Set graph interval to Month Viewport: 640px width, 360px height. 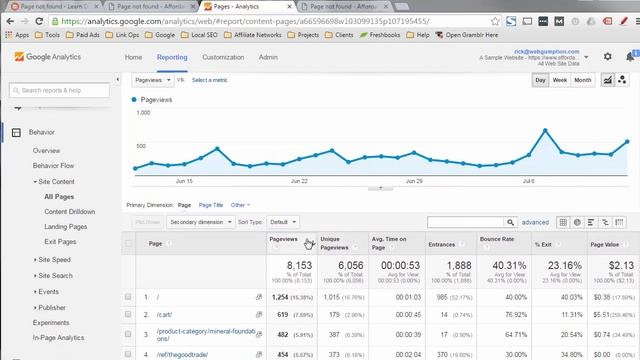(583, 80)
